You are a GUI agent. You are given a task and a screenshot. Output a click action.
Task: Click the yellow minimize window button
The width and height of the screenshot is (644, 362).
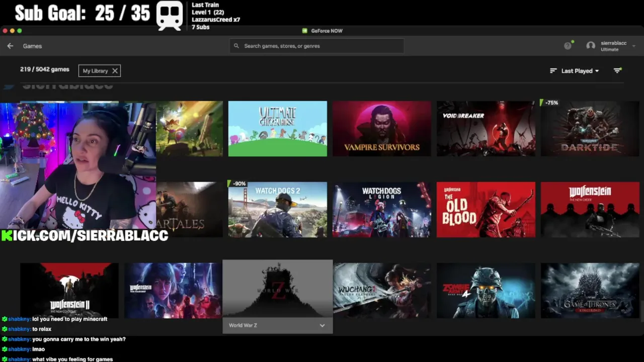point(12,31)
